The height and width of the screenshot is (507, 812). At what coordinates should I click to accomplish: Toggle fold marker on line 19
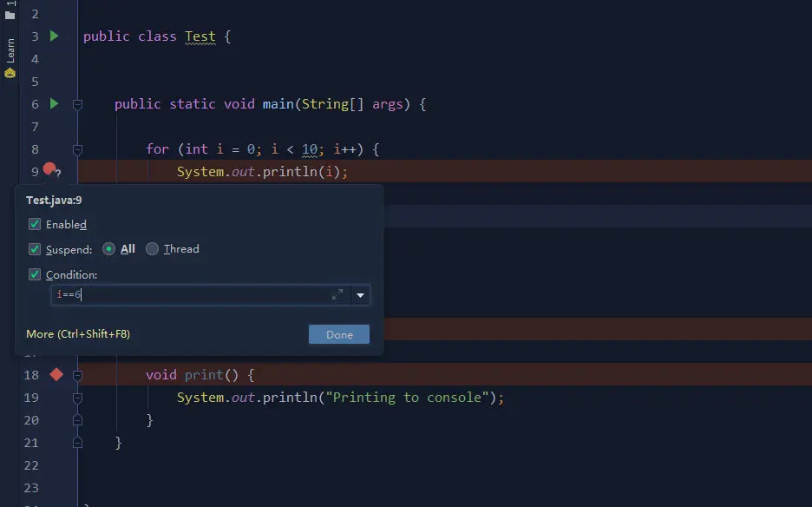pyautogui.click(x=78, y=398)
